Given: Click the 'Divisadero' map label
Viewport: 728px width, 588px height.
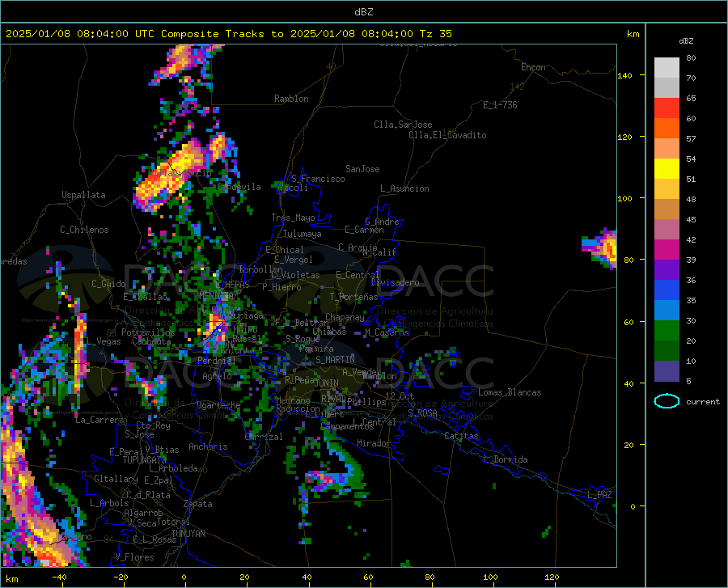Looking at the screenshot, I should click(x=395, y=282).
